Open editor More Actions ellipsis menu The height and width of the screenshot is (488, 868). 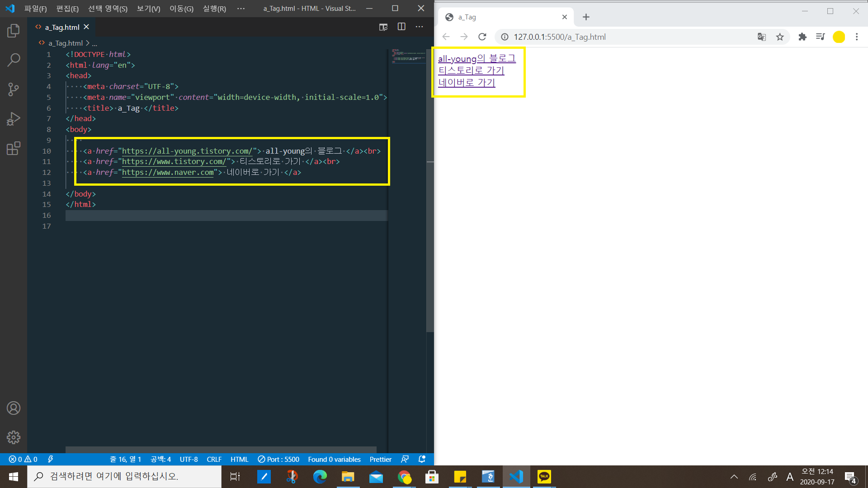(x=420, y=27)
